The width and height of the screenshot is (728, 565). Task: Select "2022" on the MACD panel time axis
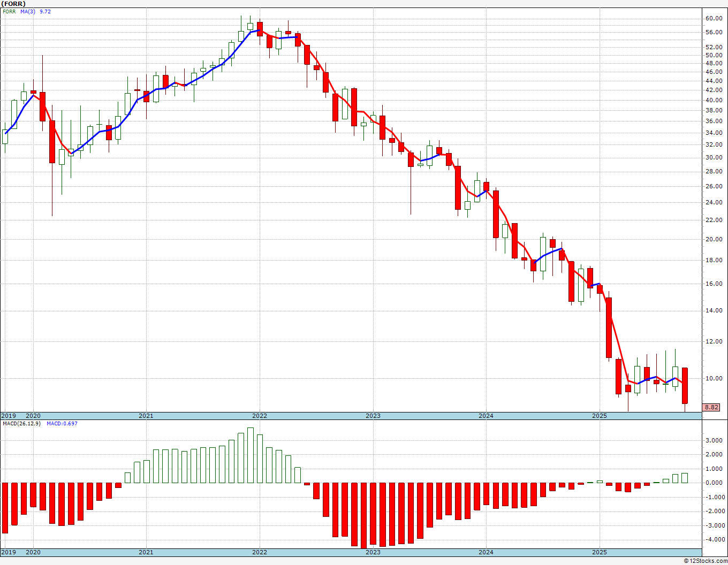pyautogui.click(x=260, y=552)
